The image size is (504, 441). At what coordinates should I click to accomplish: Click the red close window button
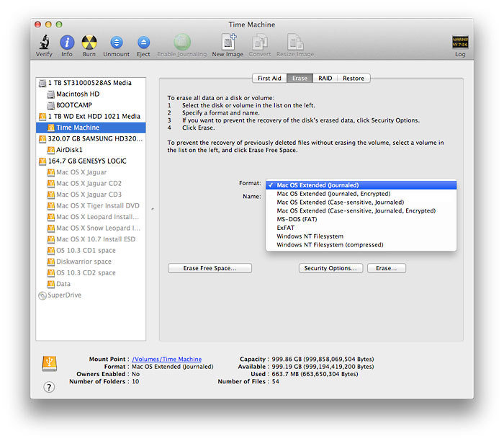tap(38, 24)
